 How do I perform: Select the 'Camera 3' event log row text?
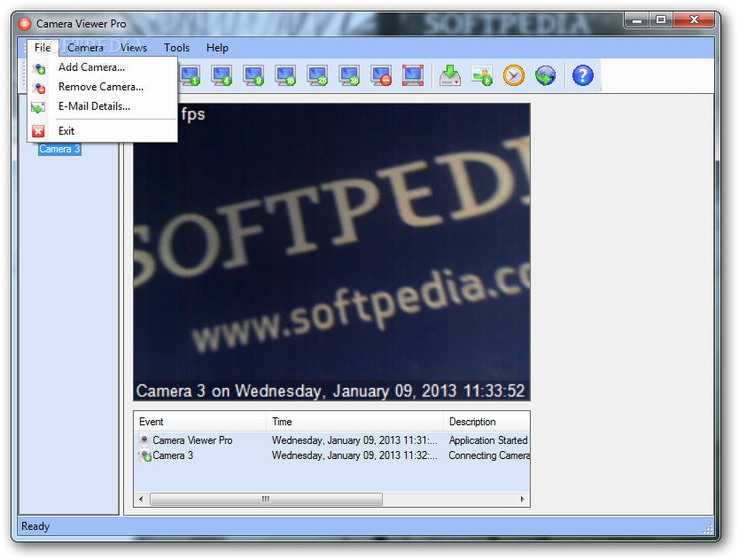pos(173,455)
